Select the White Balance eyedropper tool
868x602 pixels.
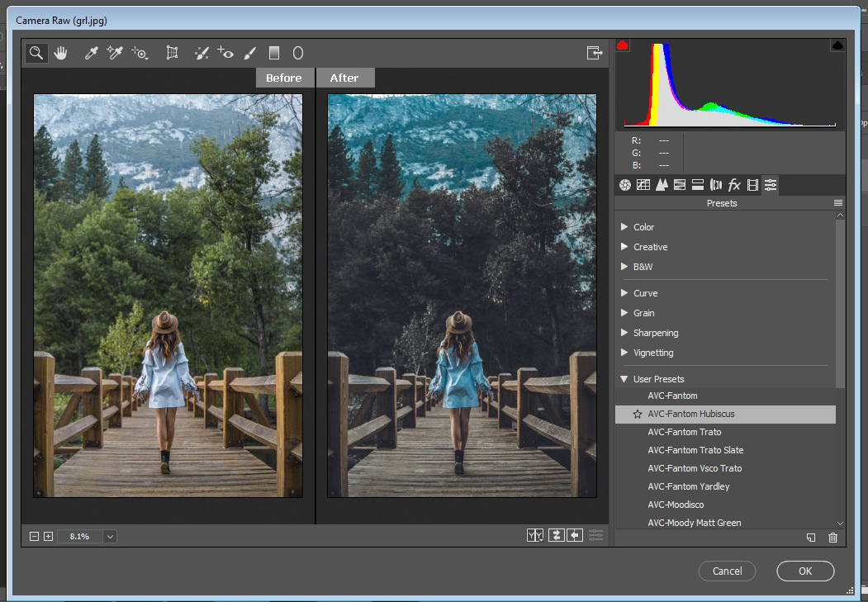click(x=91, y=53)
